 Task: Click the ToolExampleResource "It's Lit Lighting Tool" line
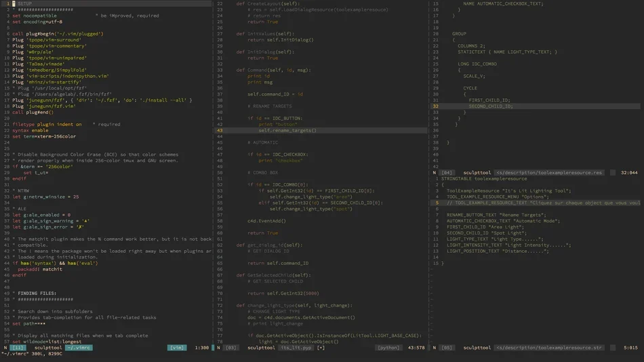click(x=509, y=190)
